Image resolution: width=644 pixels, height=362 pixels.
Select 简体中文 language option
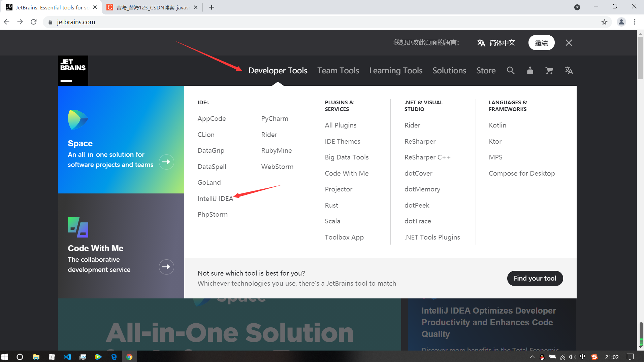[496, 43]
